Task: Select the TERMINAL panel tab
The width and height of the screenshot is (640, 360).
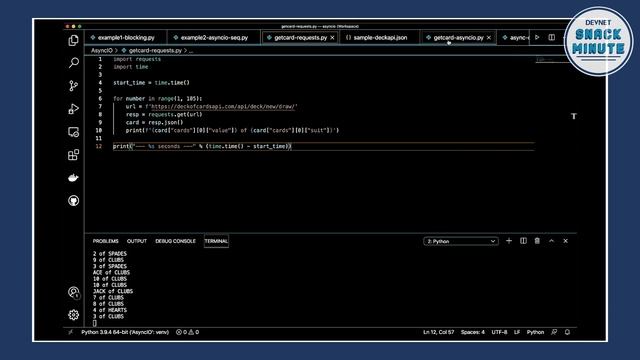Action: coord(216,241)
